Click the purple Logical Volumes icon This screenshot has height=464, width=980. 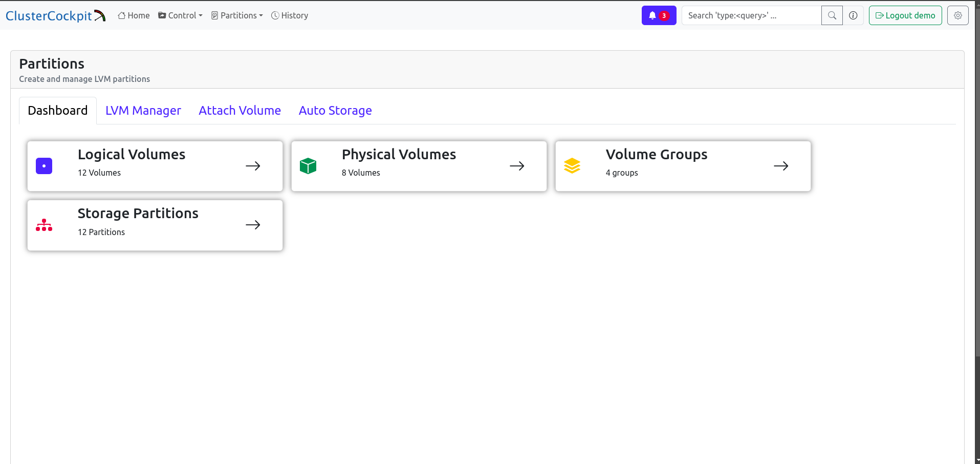44,166
